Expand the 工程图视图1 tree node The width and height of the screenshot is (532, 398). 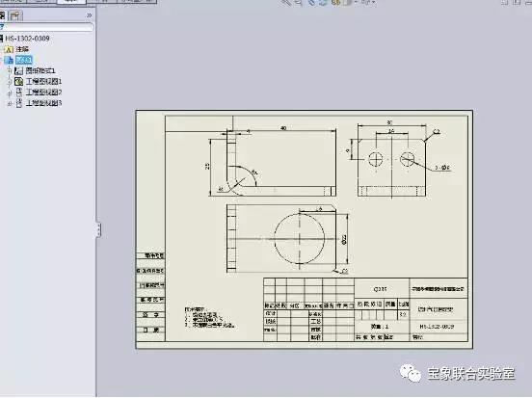(x=10, y=82)
